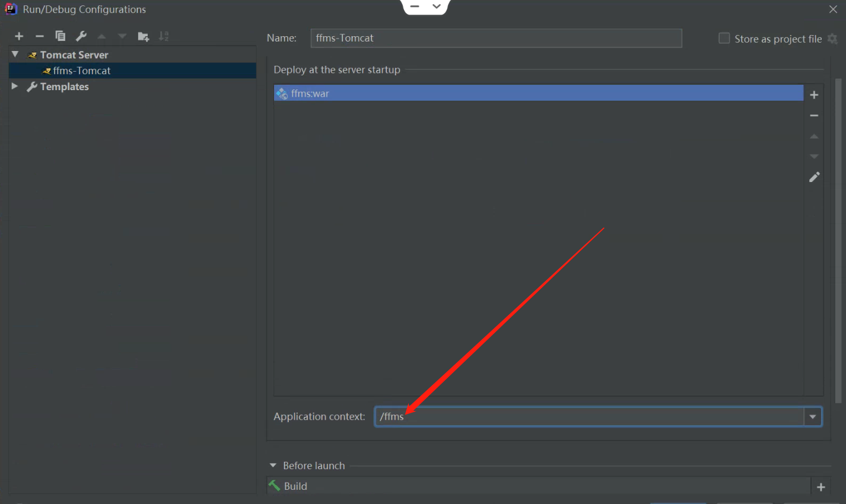Create new configuration folder
This screenshot has width=846, height=504.
point(143,36)
